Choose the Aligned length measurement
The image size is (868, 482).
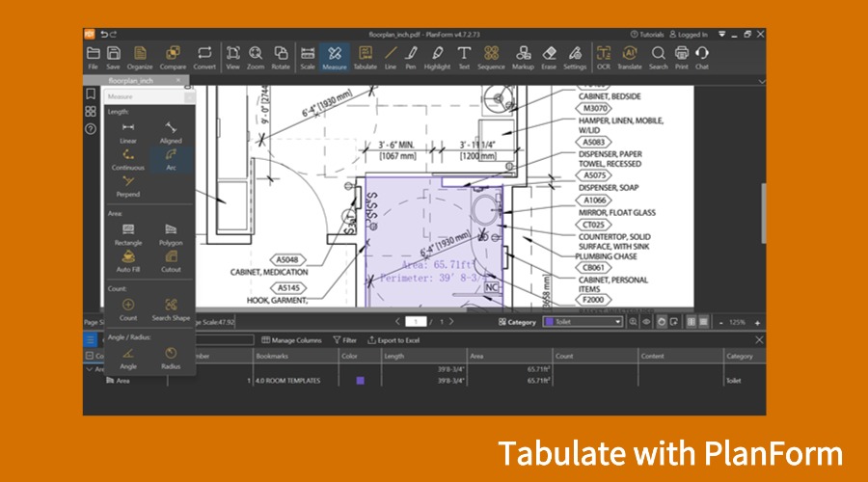pos(171,133)
